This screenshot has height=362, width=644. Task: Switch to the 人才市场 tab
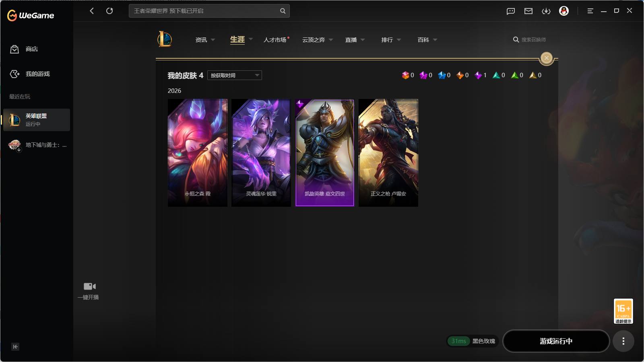coord(275,40)
